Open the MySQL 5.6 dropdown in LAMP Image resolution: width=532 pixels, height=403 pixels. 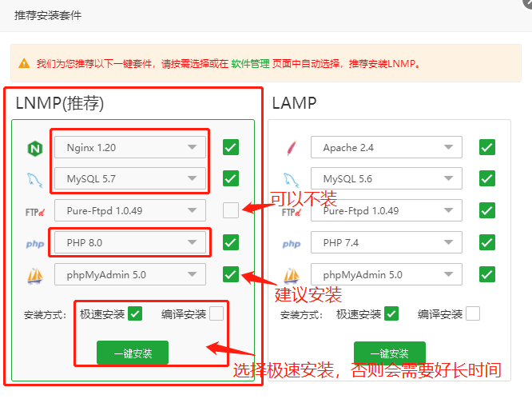tap(387, 179)
